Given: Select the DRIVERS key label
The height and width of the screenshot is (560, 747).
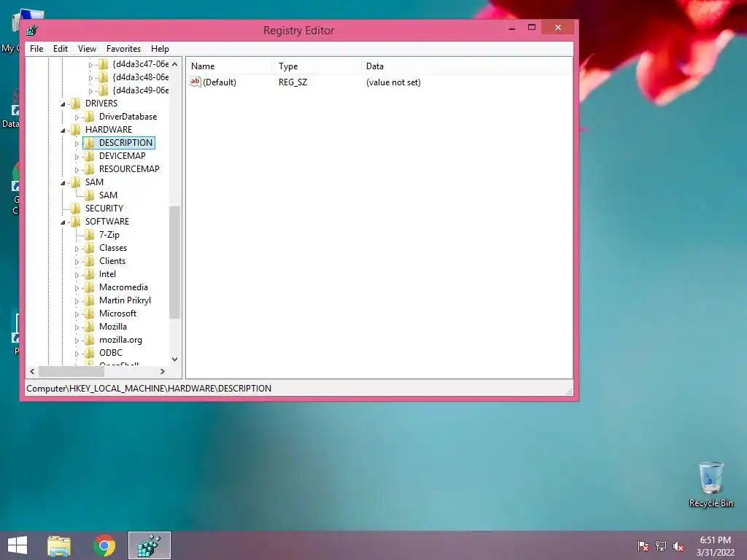Looking at the screenshot, I should coord(101,104).
